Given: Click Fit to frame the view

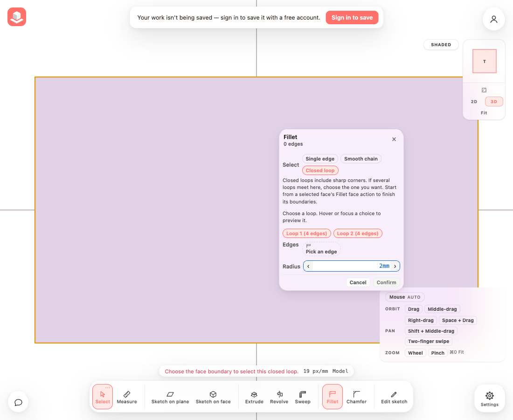Looking at the screenshot, I should point(484,113).
